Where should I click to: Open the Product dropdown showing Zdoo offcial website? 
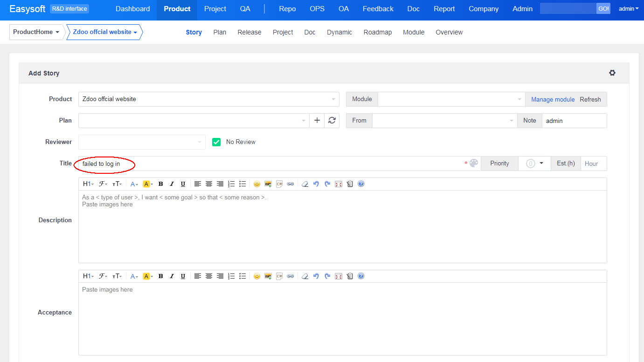coord(208,99)
